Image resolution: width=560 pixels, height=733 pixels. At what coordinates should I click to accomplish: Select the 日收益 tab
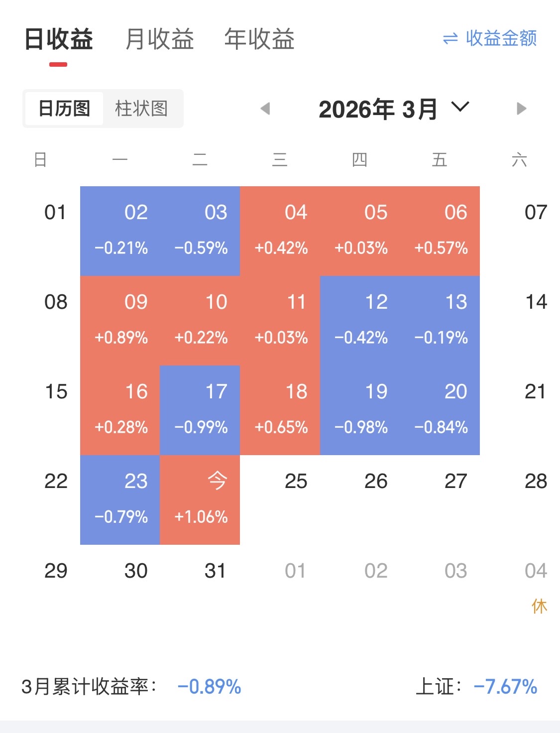(59, 39)
